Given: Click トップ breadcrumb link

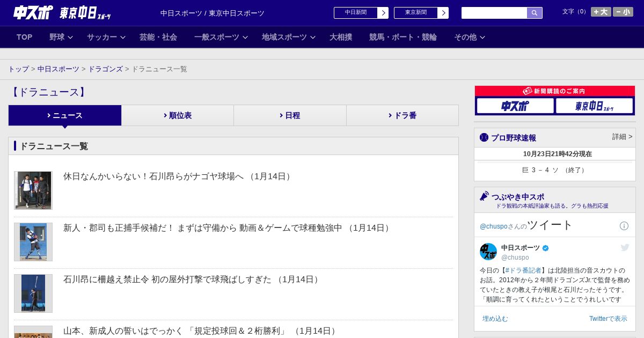Looking at the screenshot, I should 19,69.
